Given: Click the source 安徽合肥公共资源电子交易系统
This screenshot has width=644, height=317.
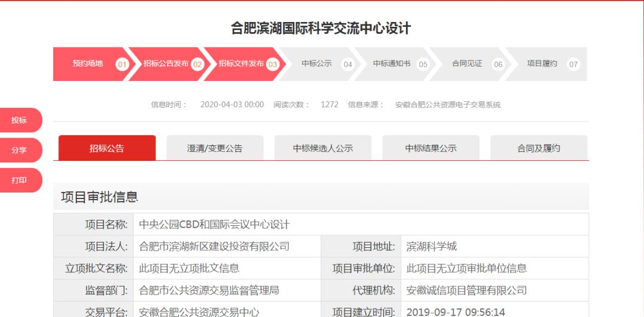Looking at the screenshot, I should pos(448,105).
